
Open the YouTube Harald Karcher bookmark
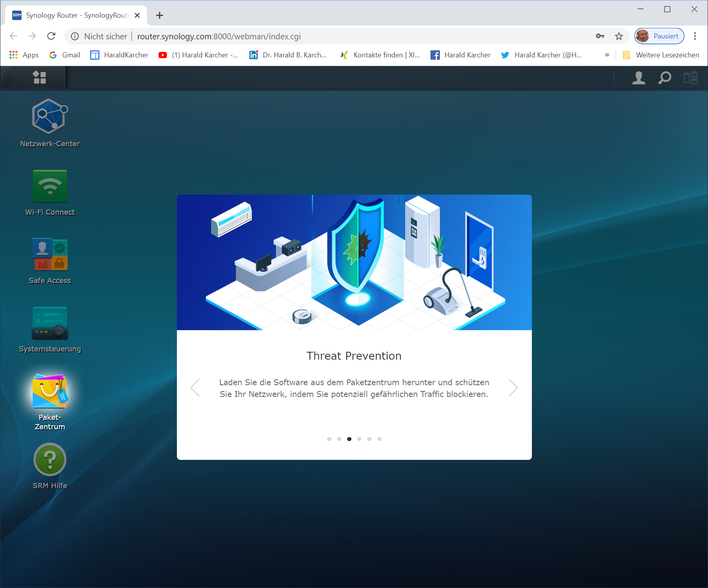(x=199, y=55)
